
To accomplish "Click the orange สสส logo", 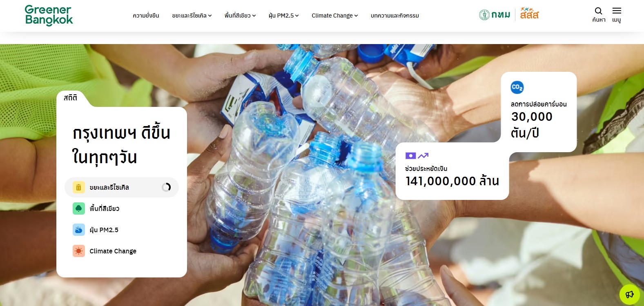I will click(x=529, y=13).
